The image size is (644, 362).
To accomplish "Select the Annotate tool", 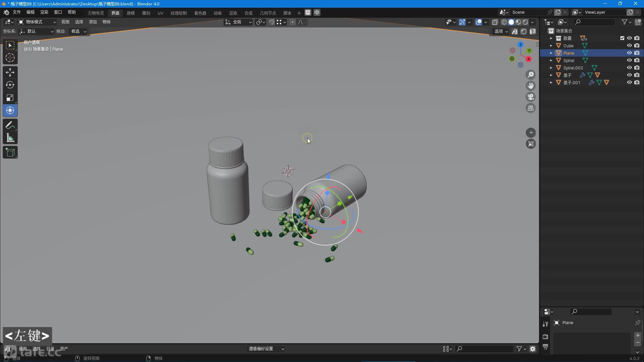I will 10,125.
